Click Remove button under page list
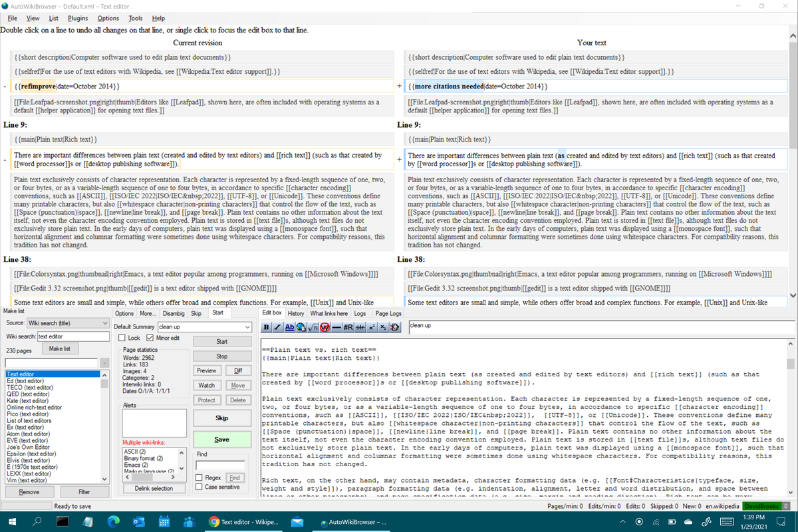Image resolution: width=798 pixels, height=532 pixels. pos(29,492)
